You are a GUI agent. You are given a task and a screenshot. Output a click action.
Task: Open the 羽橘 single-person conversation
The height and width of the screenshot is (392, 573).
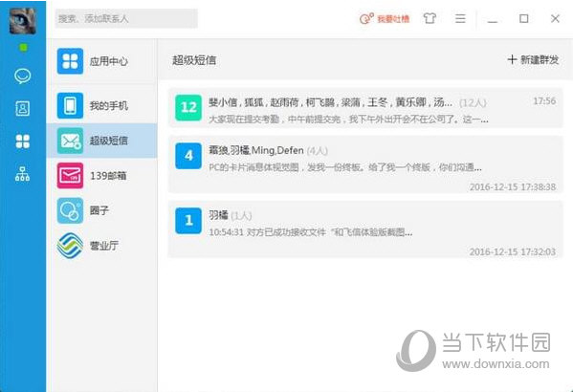(x=365, y=229)
